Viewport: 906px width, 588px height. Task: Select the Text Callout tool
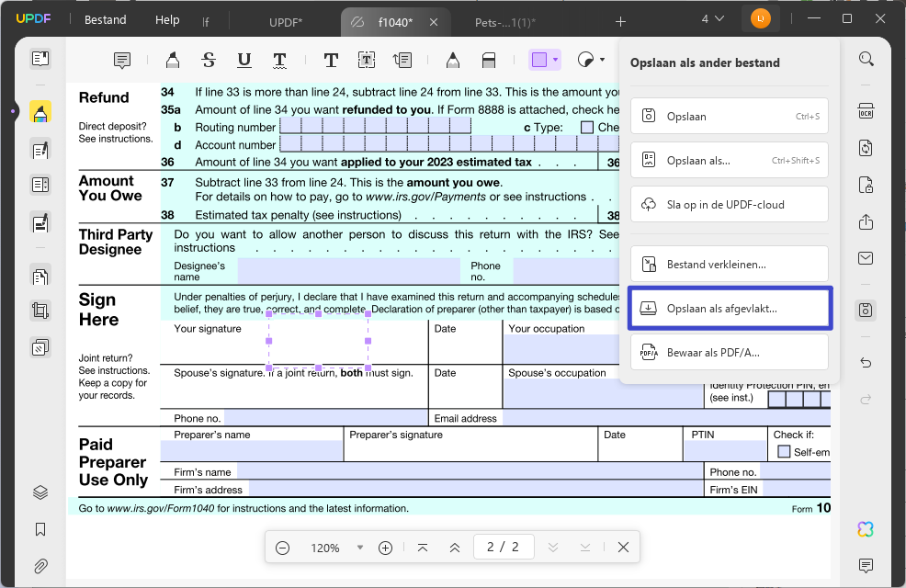(402, 60)
